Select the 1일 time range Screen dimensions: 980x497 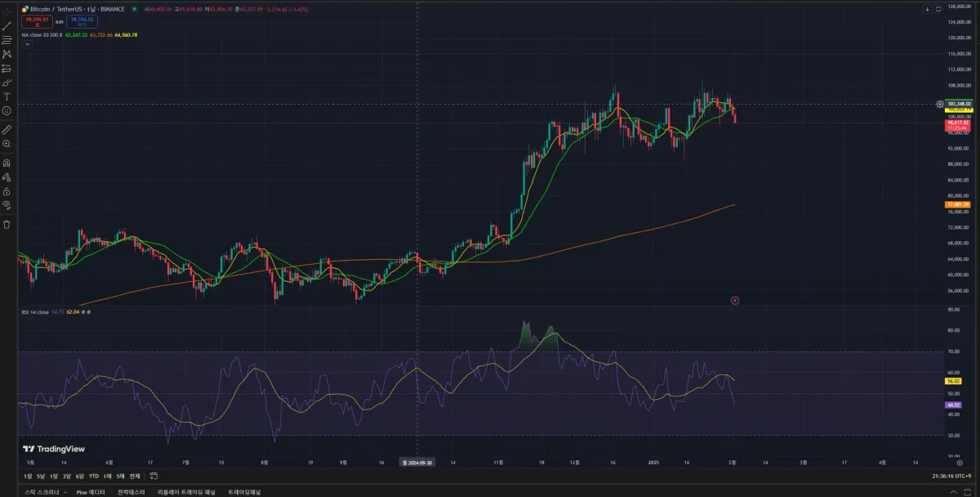[x=29, y=476]
